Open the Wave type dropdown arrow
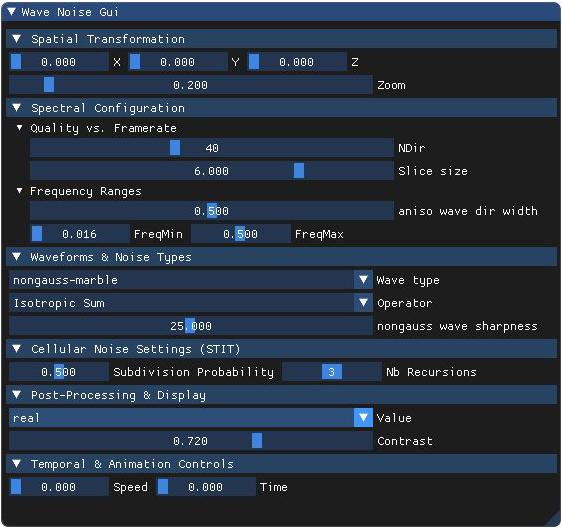The height and width of the screenshot is (528, 562). click(363, 280)
